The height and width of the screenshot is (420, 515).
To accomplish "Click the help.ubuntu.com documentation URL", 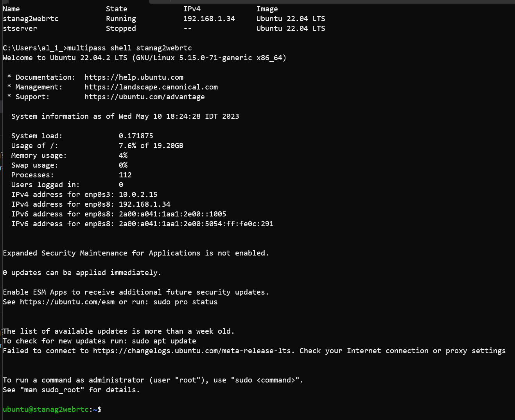I will (x=134, y=77).
